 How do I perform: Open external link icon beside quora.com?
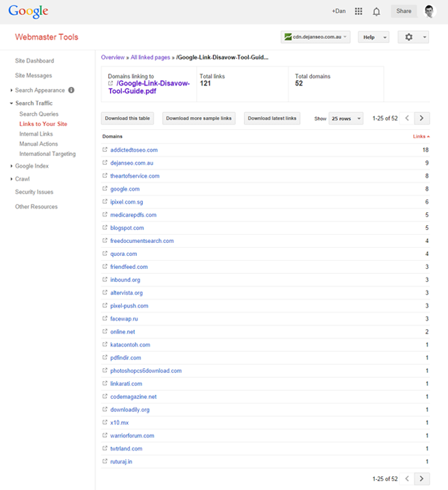pos(105,253)
